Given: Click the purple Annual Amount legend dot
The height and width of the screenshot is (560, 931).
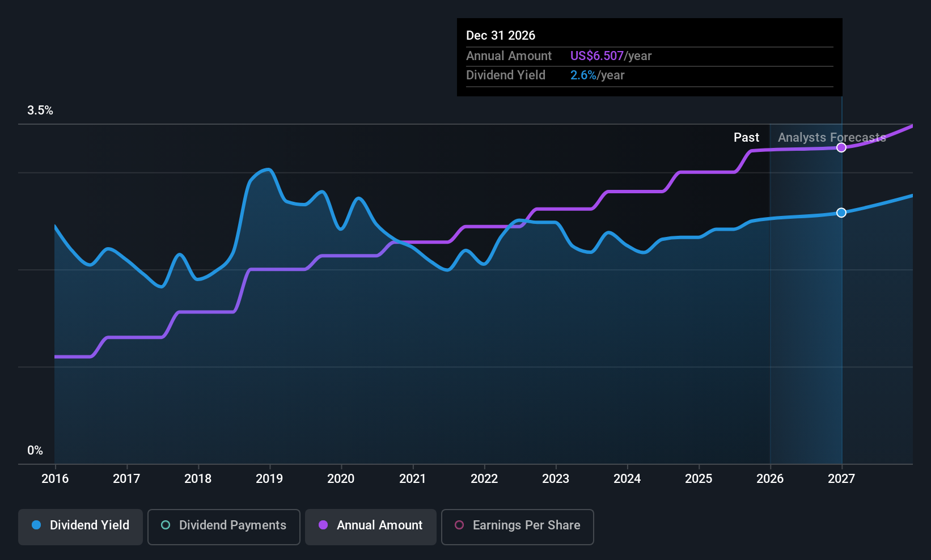Looking at the screenshot, I should coord(323,525).
